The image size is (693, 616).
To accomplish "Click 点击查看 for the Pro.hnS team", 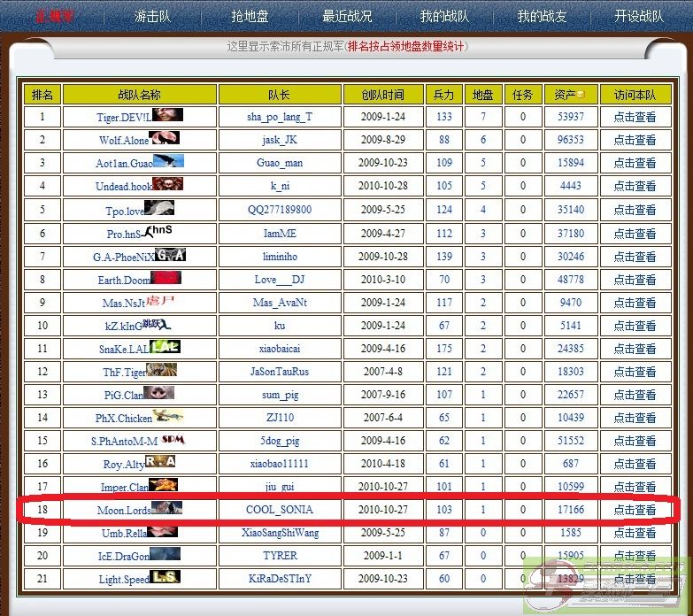I will (x=635, y=233).
